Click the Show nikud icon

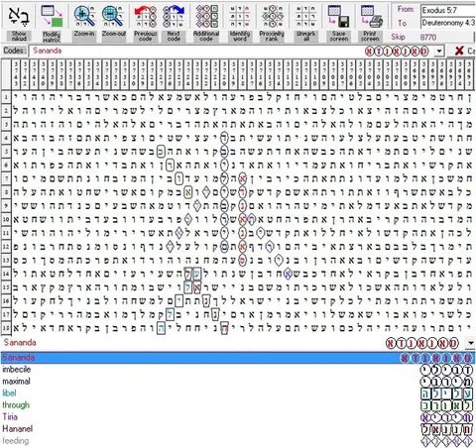(x=19, y=16)
